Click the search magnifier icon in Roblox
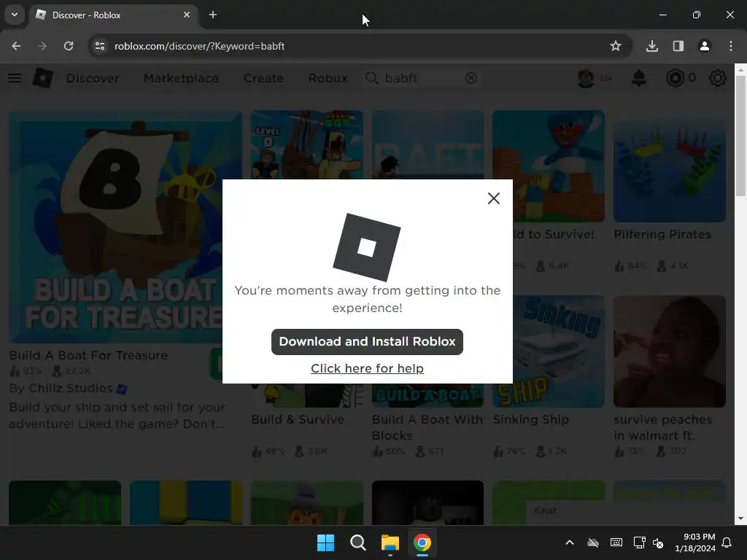 point(371,78)
